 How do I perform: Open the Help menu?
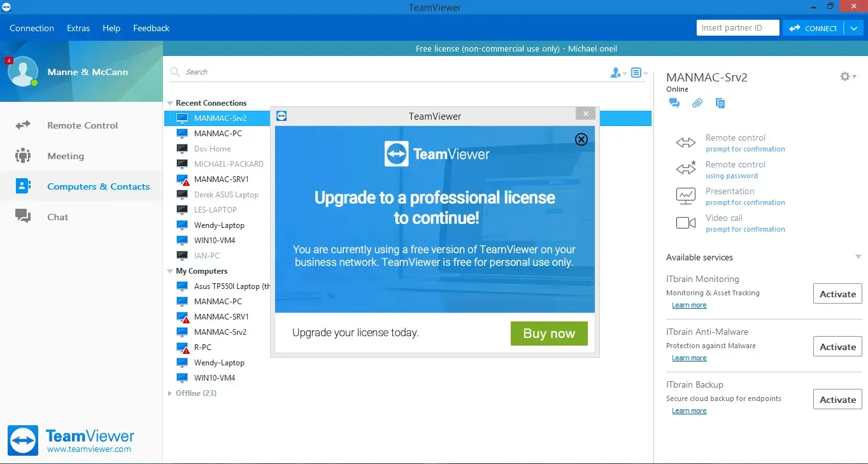[x=111, y=28]
